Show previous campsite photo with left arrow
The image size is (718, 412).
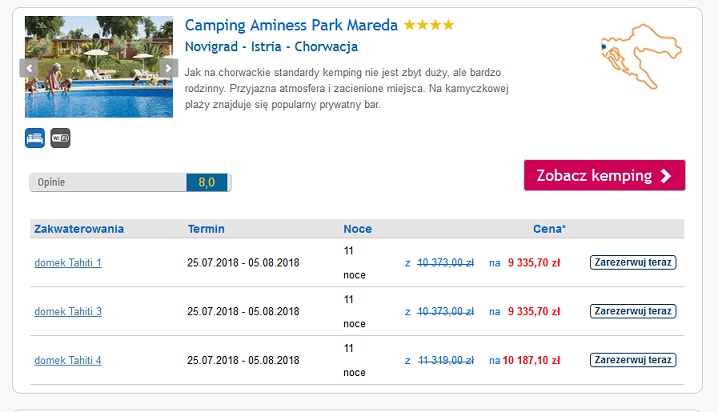pos(30,68)
